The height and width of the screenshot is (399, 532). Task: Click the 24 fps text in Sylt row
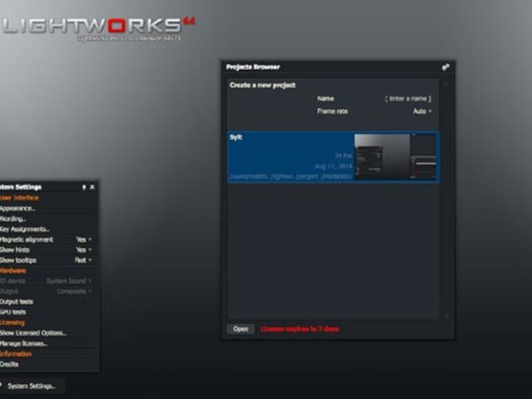point(343,155)
